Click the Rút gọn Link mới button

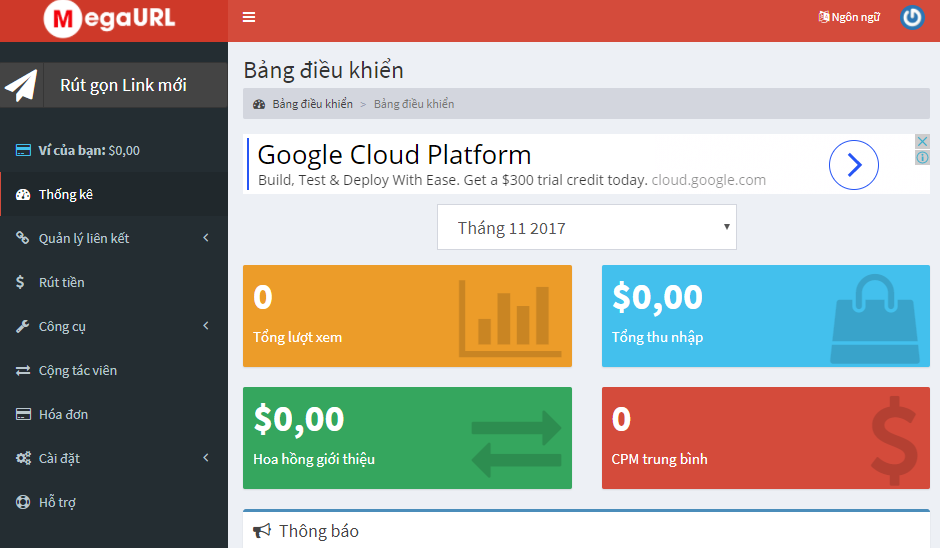[x=123, y=85]
